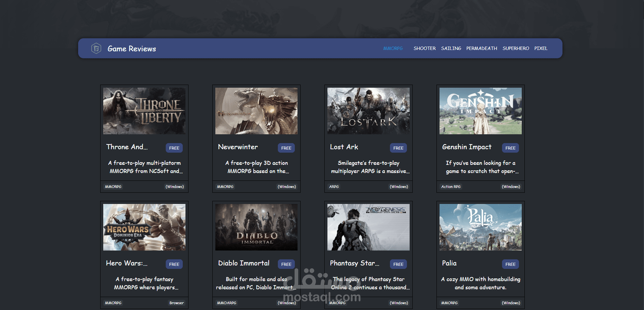Click the FREE badge on Throne And card
The image size is (644, 310).
coord(174,148)
